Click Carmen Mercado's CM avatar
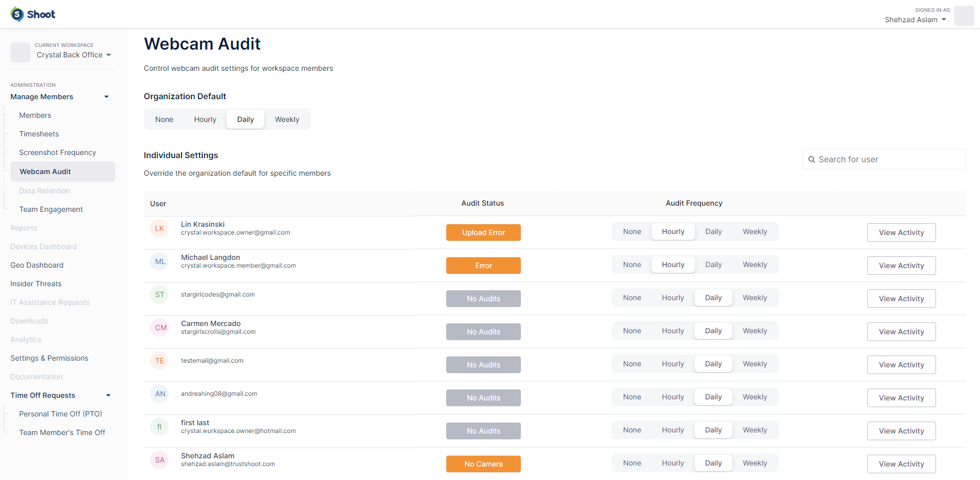 [x=160, y=328]
